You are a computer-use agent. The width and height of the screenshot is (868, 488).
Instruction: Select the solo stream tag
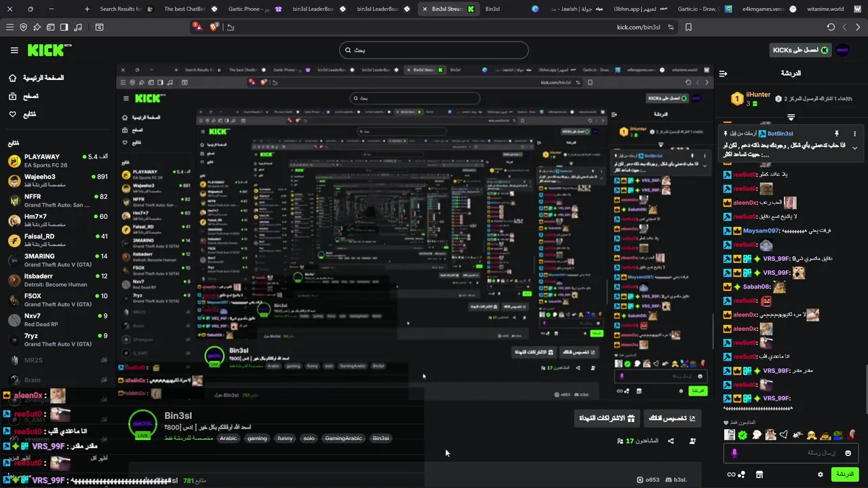pyautogui.click(x=309, y=439)
